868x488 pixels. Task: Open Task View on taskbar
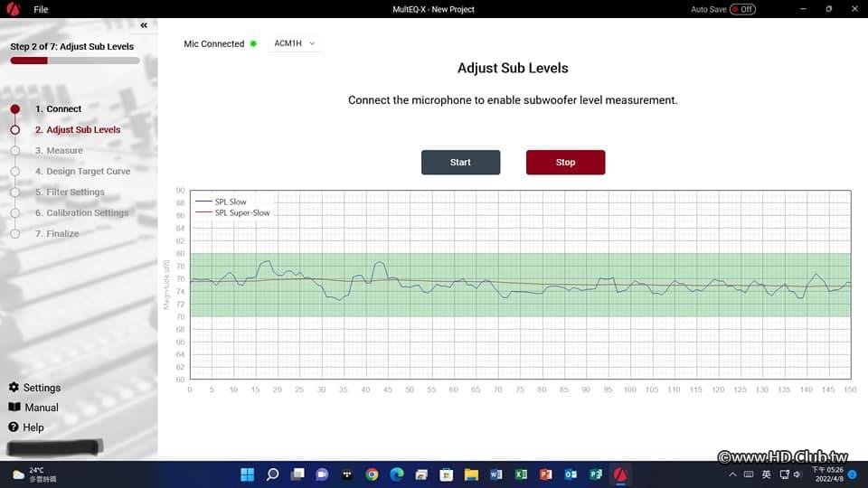click(297, 474)
